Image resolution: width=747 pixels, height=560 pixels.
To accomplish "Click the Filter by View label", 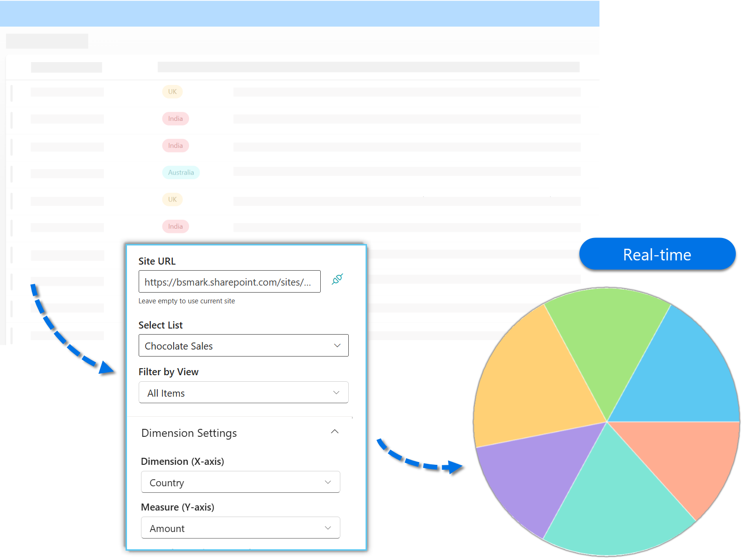I will pyautogui.click(x=169, y=372).
